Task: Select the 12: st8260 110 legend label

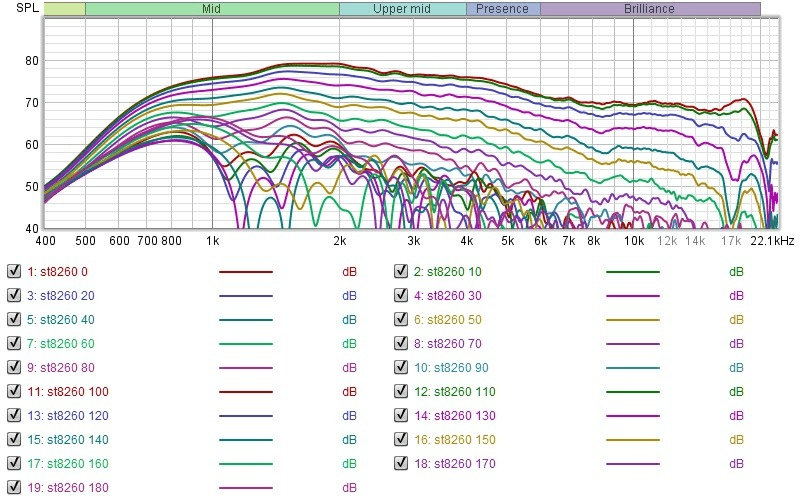Action: (455, 392)
